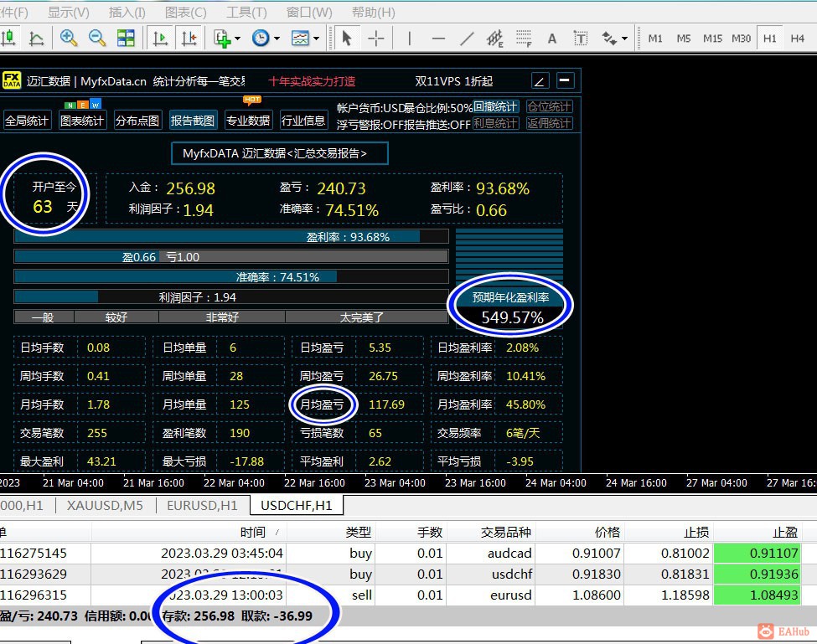Zoom in on the chart
The width and height of the screenshot is (817, 644).
pyautogui.click(x=68, y=38)
